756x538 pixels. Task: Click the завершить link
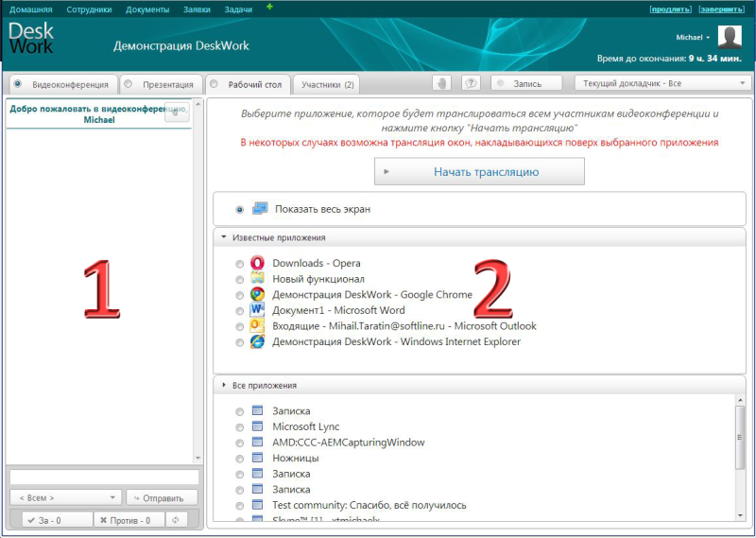click(x=722, y=9)
